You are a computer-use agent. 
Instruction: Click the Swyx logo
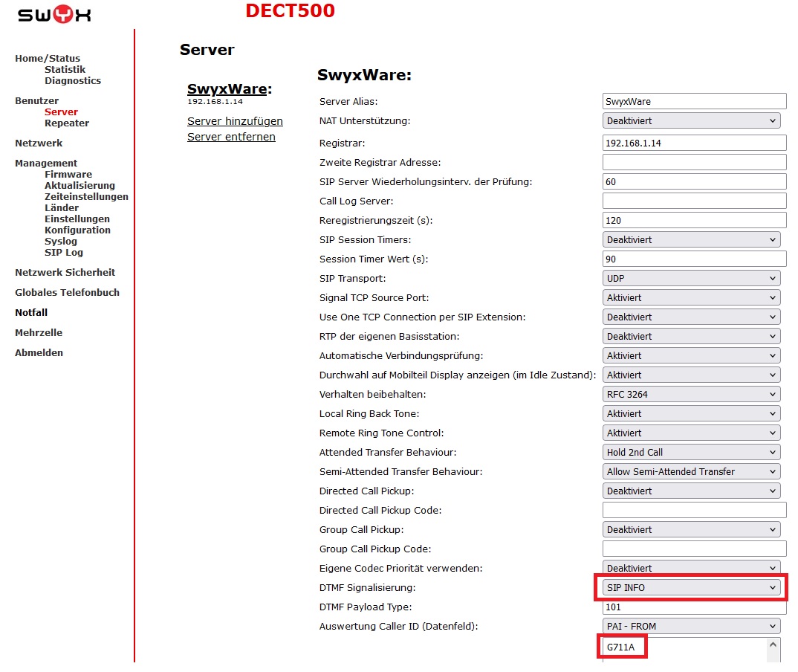(54, 14)
